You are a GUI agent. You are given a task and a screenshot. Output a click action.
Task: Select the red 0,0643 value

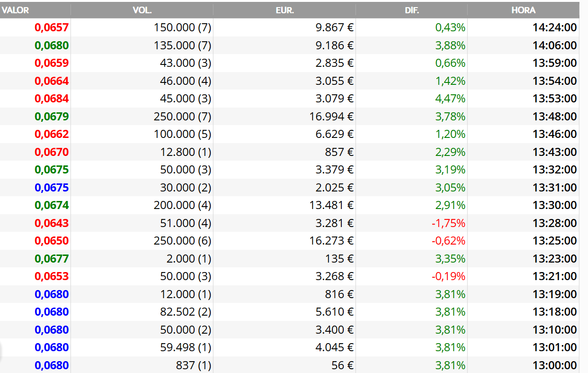(x=52, y=223)
